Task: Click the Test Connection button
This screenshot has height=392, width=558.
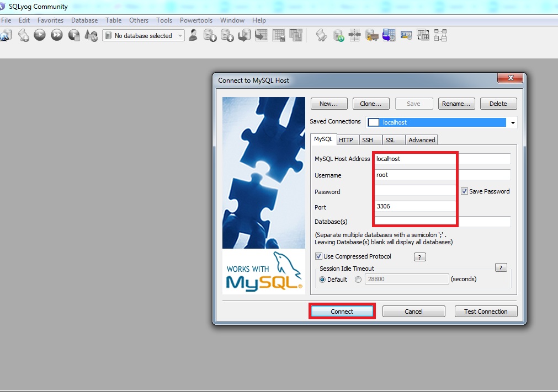Action: coord(485,312)
